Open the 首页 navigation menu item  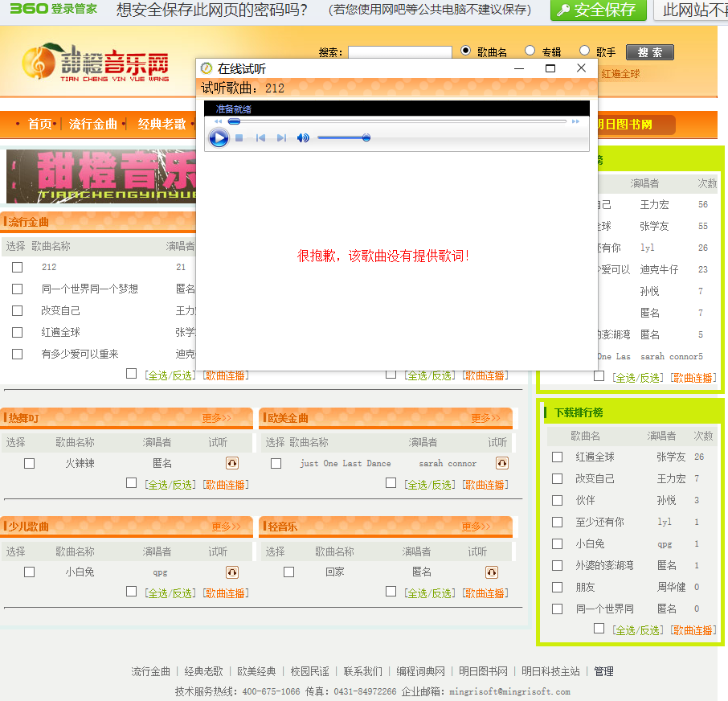coord(39,124)
